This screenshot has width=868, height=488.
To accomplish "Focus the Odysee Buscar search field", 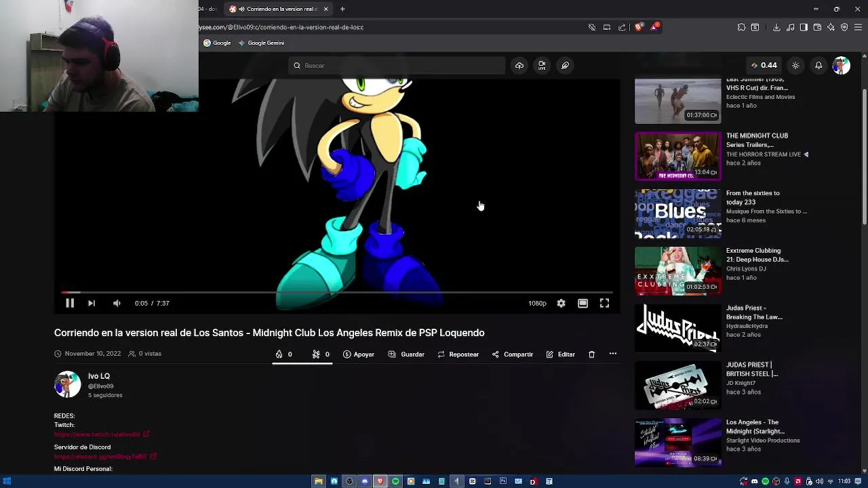I will point(397,66).
